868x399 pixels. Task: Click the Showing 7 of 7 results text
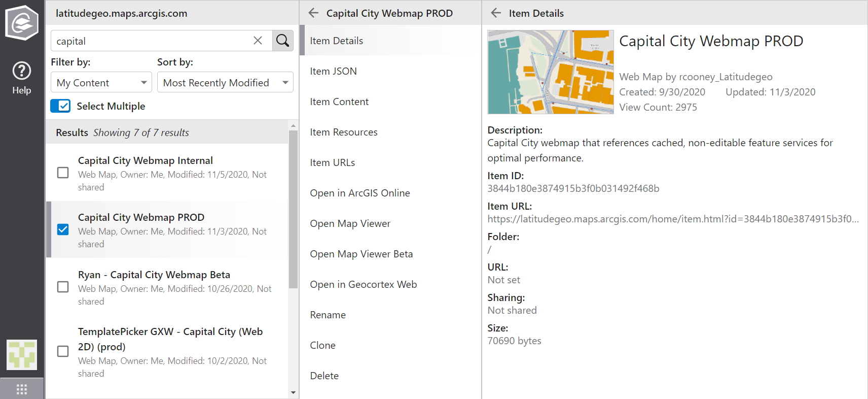coord(141,132)
